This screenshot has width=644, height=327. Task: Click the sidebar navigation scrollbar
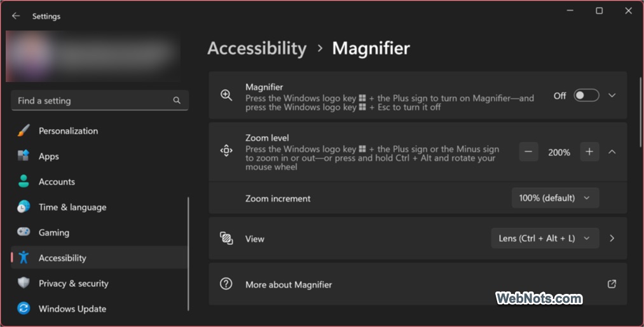pos(189,253)
